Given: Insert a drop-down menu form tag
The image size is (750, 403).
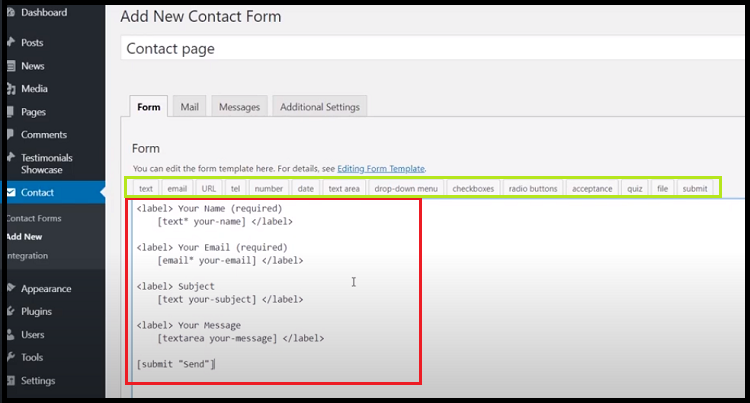Looking at the screenshot, I should (405, 188).
